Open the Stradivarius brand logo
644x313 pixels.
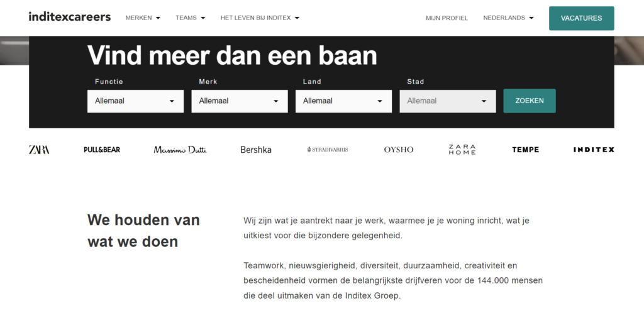point(327,150)
